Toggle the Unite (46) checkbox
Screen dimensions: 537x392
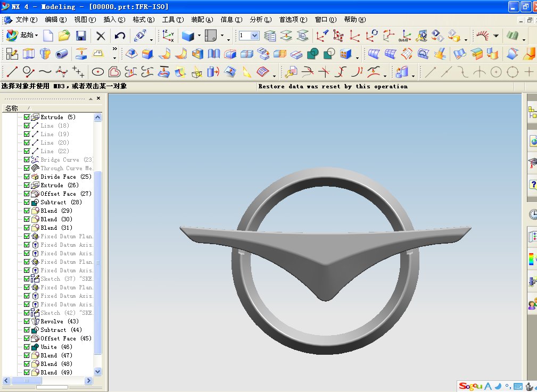(x=27, y=347)
